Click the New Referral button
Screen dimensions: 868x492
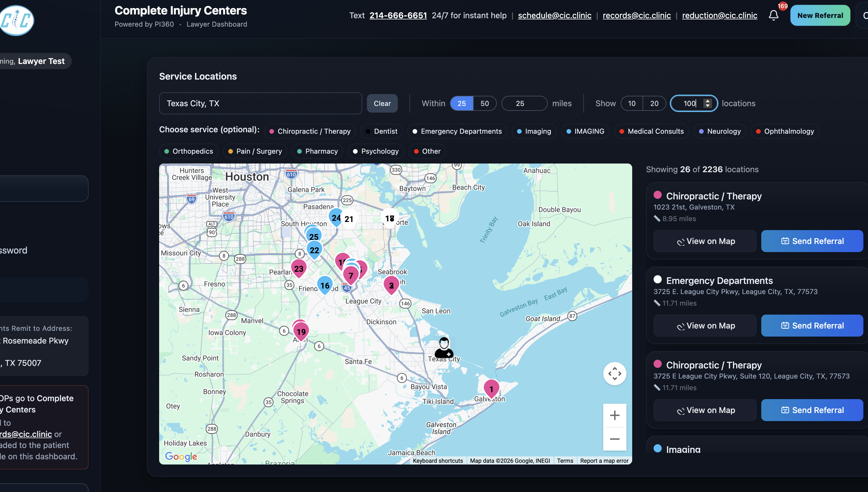(820, 15)
